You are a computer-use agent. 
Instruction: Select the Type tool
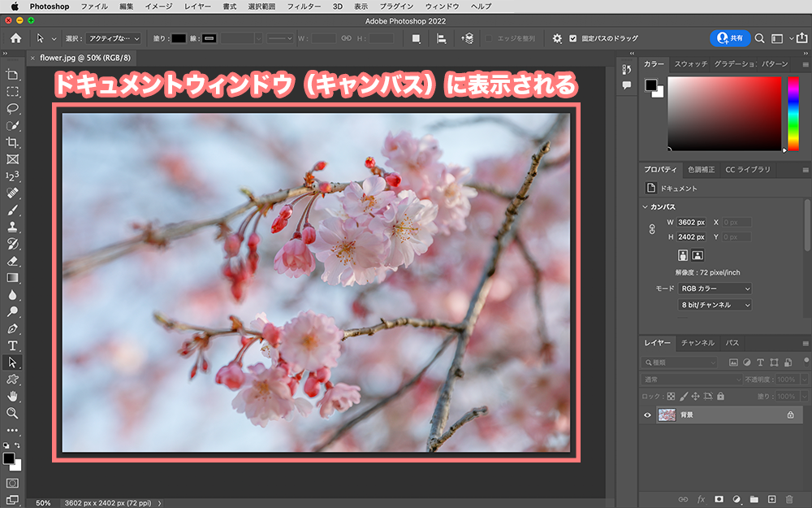[x=12, y=345]
